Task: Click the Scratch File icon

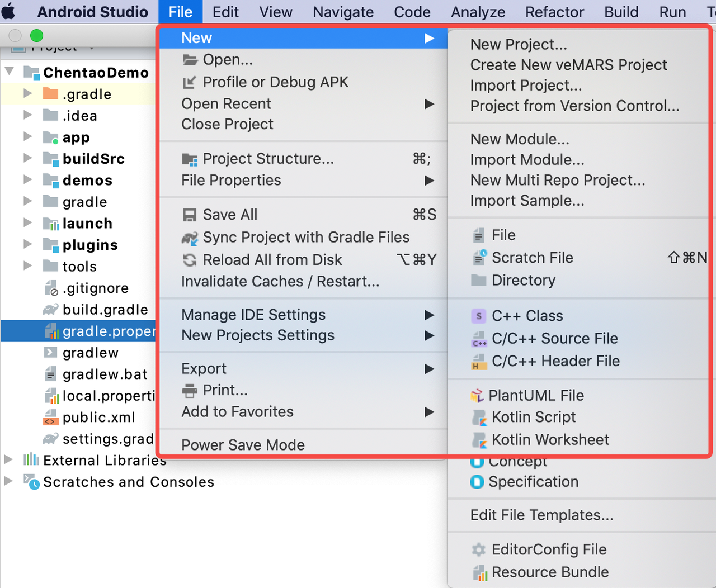Action: [479, 258]
